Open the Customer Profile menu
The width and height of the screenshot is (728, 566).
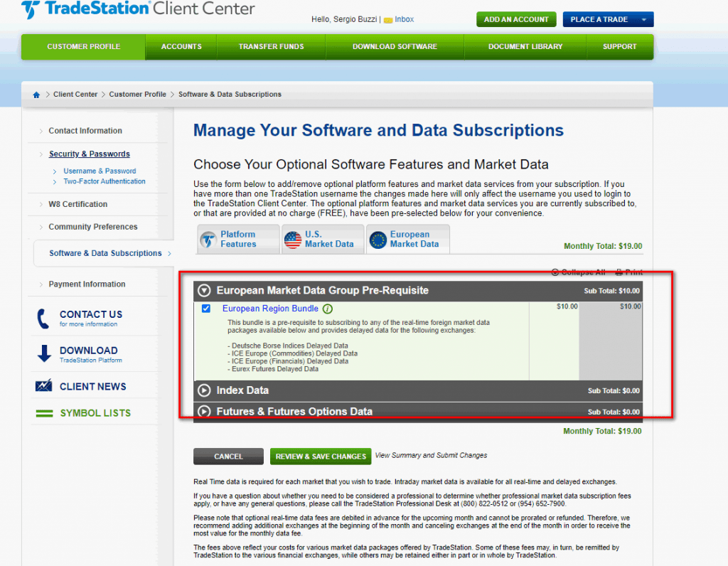coord(84,47)
